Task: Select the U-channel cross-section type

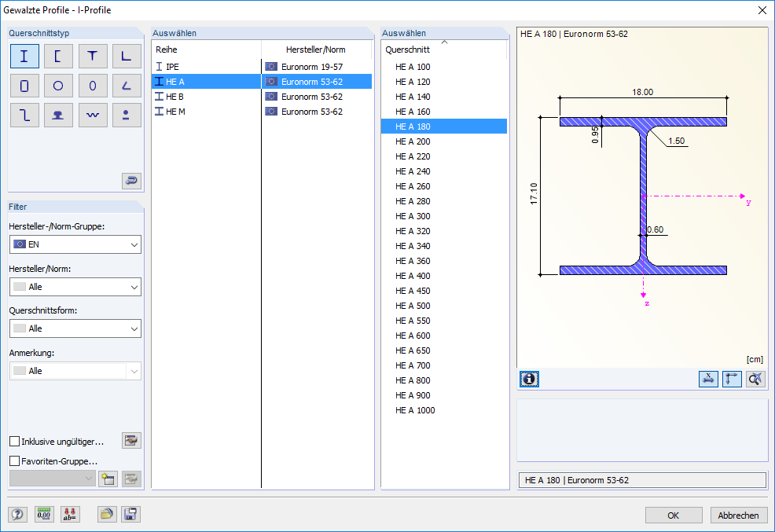Action: pyautogui.click(x=58, y=57)
